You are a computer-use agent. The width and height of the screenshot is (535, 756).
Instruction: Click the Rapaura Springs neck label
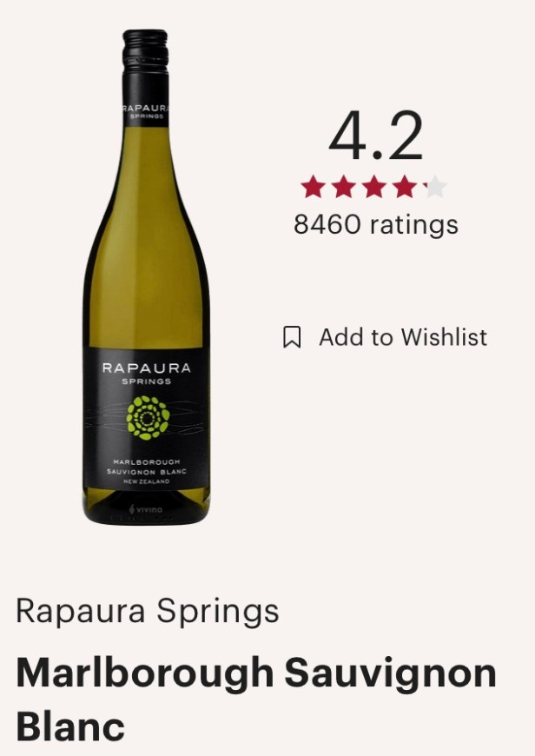point(145,111)
